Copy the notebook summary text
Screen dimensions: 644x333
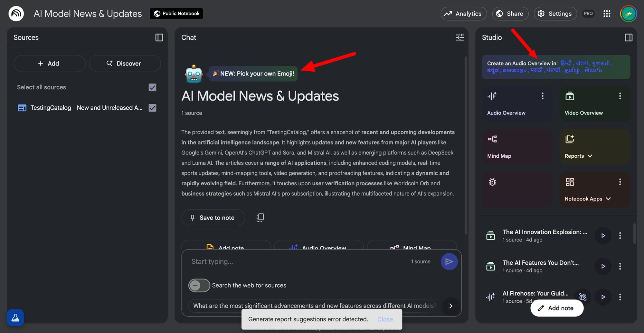(x=260, y=218)
